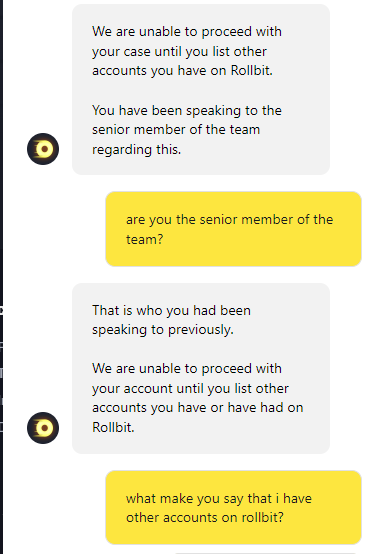Viewport: 379px width, 554px height.
Task: Click the standalone 'Rollbit.' line in the second support message
Action: point(113,427)
